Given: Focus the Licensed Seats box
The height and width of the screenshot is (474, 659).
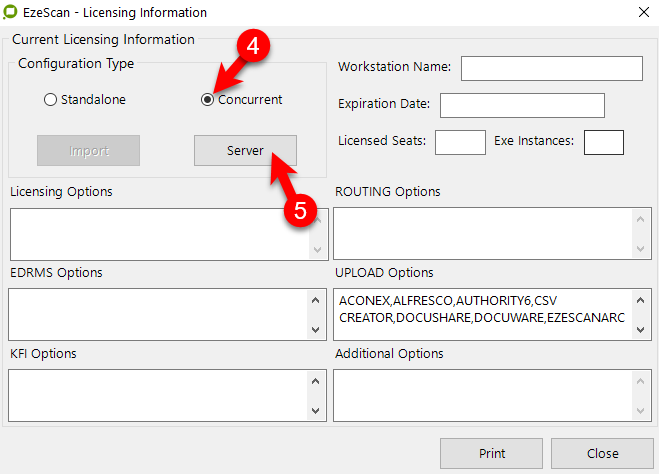Looking at the screenshot, I should [x=460, y=142].
